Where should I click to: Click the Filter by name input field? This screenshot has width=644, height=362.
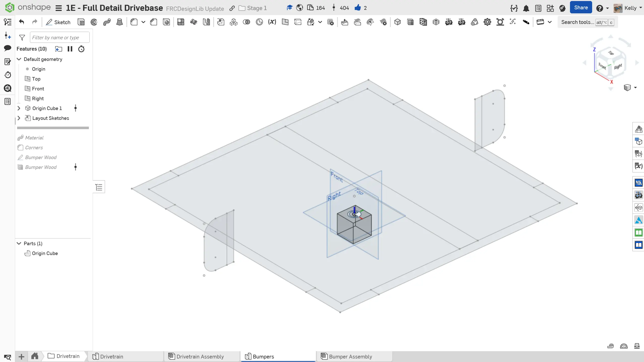pos(60,38)
